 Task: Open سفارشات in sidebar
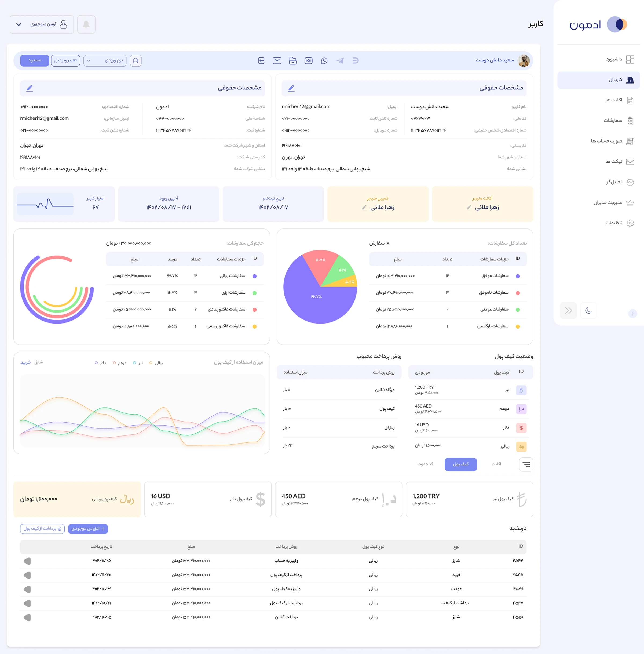pos(598,121)
